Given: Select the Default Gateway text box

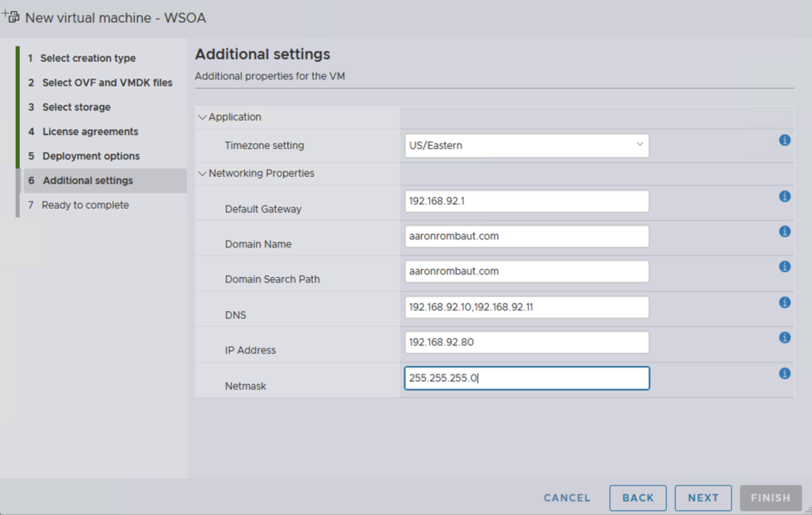Looking at the screenshot, I should pos(527,202).
